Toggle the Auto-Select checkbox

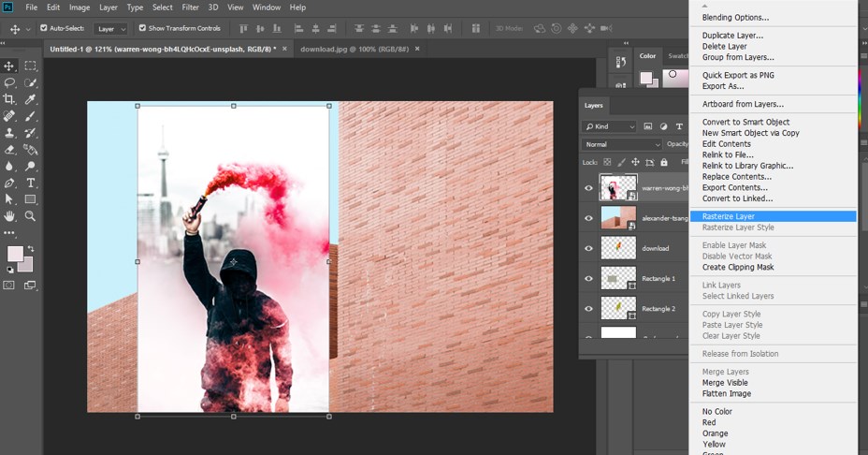(x=44, y=28)
